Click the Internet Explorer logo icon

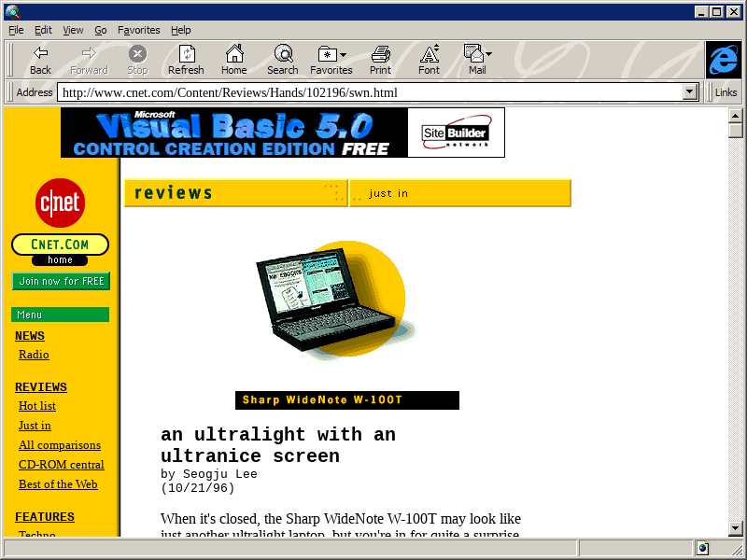(723, 60)
